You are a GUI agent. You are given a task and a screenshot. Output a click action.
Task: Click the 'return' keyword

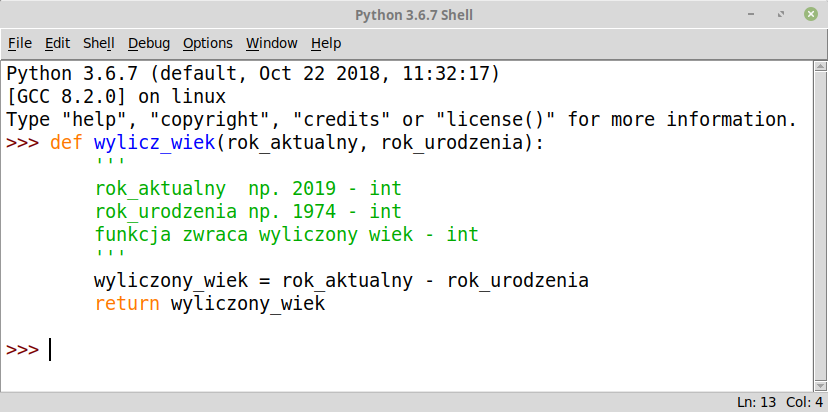[x=127, y=303]
